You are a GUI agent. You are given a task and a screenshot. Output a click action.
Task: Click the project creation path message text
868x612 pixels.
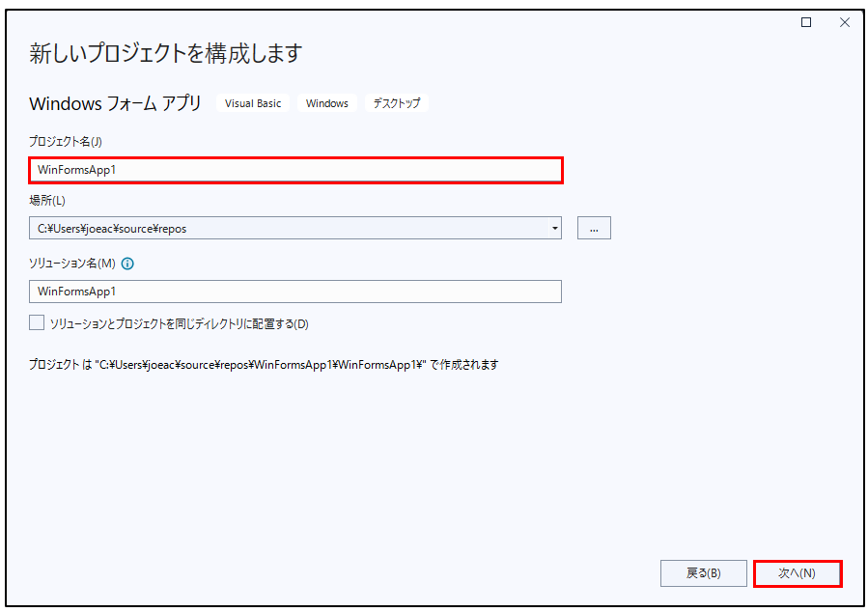[264, 366]
